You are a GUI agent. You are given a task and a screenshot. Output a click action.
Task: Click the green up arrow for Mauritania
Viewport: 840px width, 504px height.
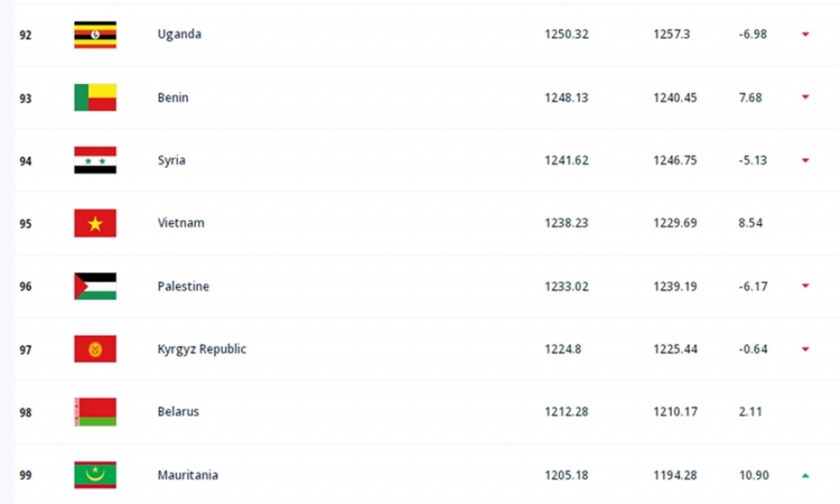pyautogui.click(x=805, y=475)
